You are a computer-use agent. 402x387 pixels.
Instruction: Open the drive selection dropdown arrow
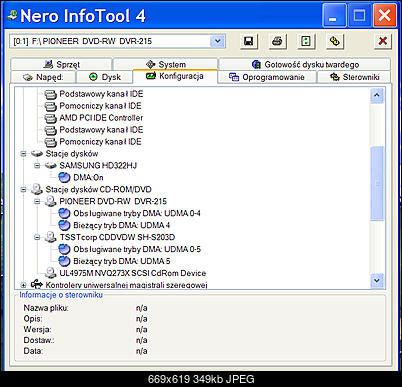(x=217, y=41)
